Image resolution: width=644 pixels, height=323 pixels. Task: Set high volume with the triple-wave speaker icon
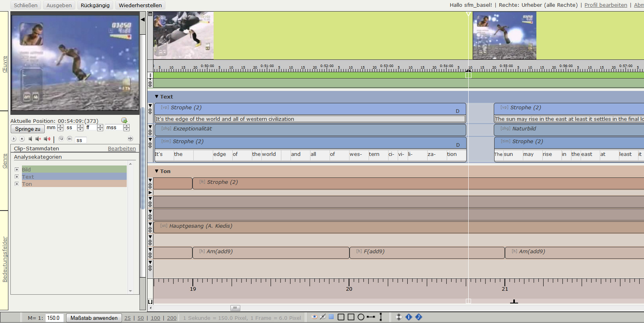pyautogui.click(x=47, y=139)
